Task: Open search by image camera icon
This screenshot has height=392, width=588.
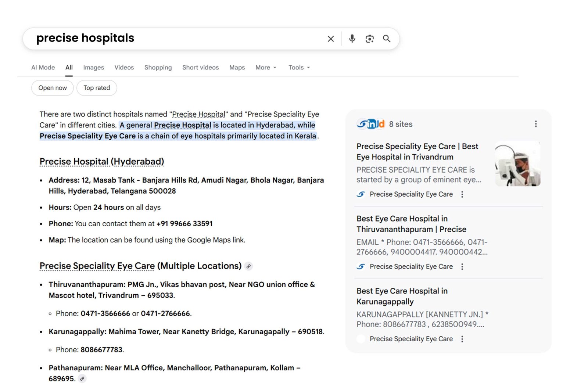Action: click(x=369, y=39)
